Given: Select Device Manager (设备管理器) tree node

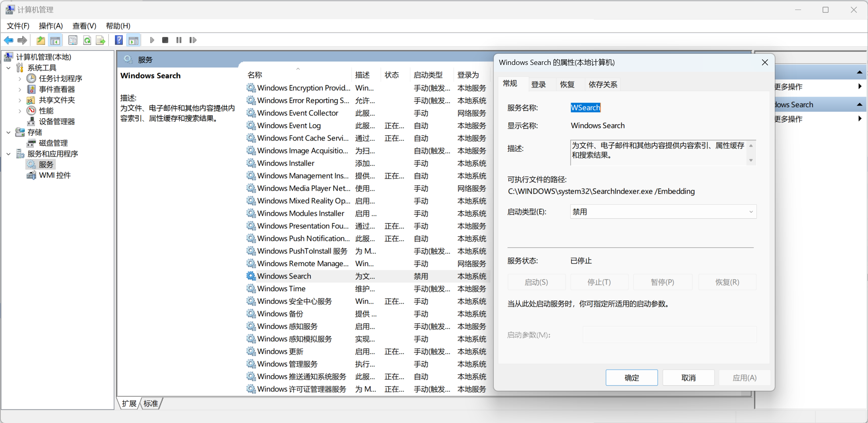Looking at the screenshot, I should [x=57, y=121].
